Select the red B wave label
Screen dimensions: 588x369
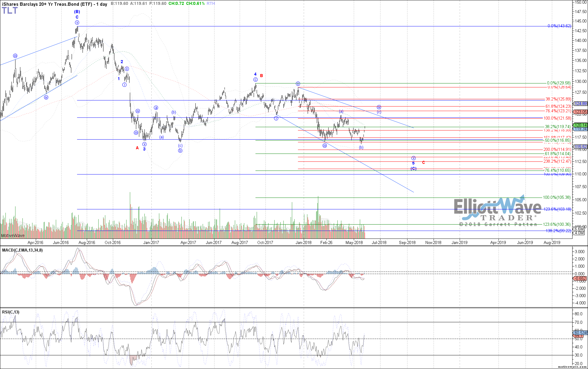pyautogui.click(x=262, y=76)
